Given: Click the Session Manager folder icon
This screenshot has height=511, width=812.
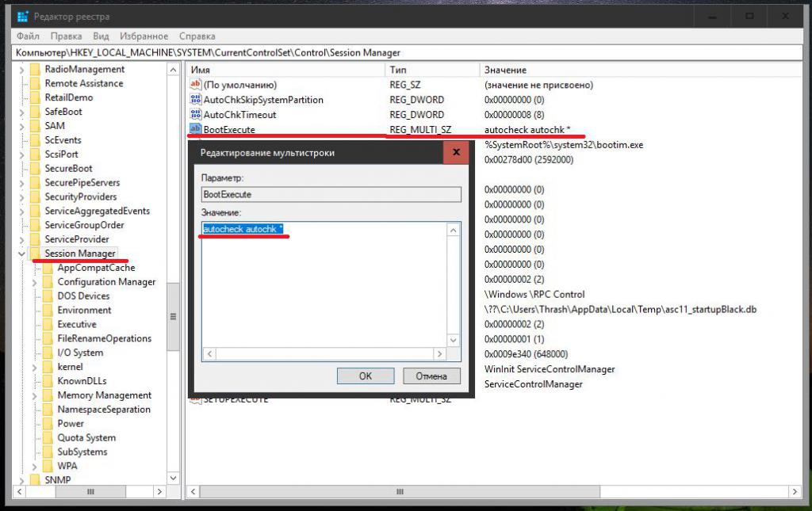Looking at the screenshot, I should (35, 254).
